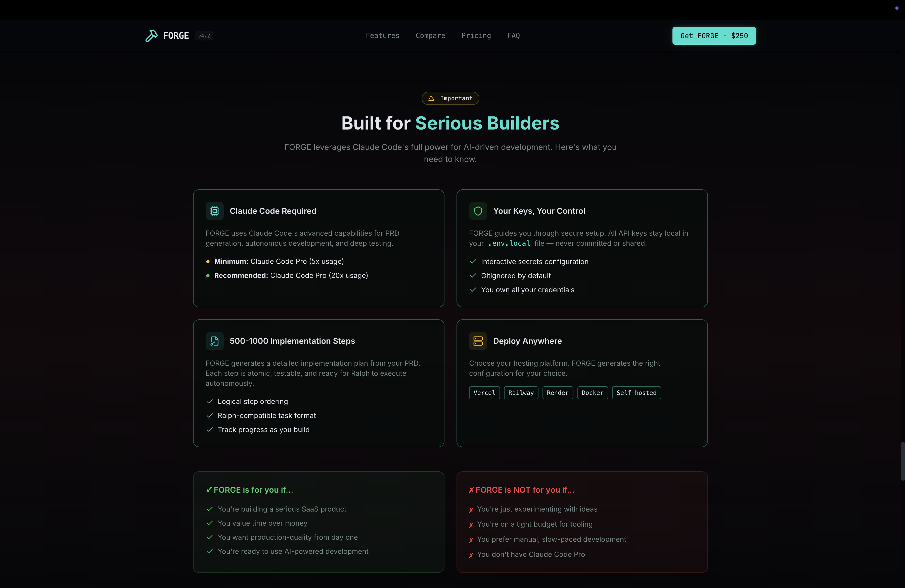
Task: Click the v4.2 version badge
Action: click(x=204, y=36)
